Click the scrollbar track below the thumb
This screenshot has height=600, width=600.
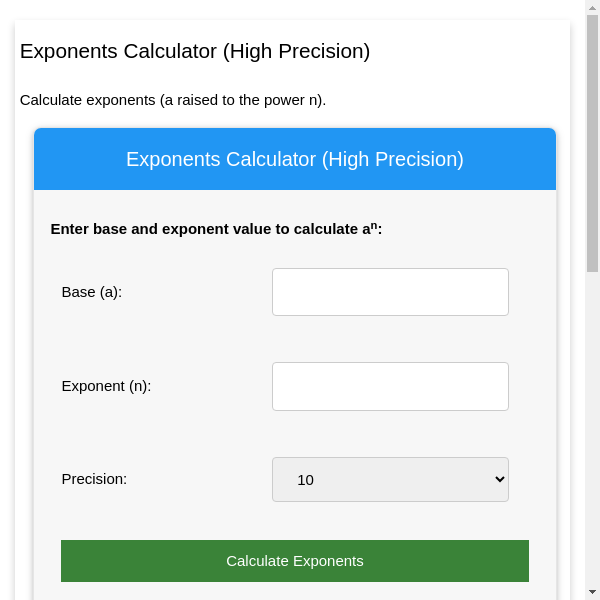(592, 430)
